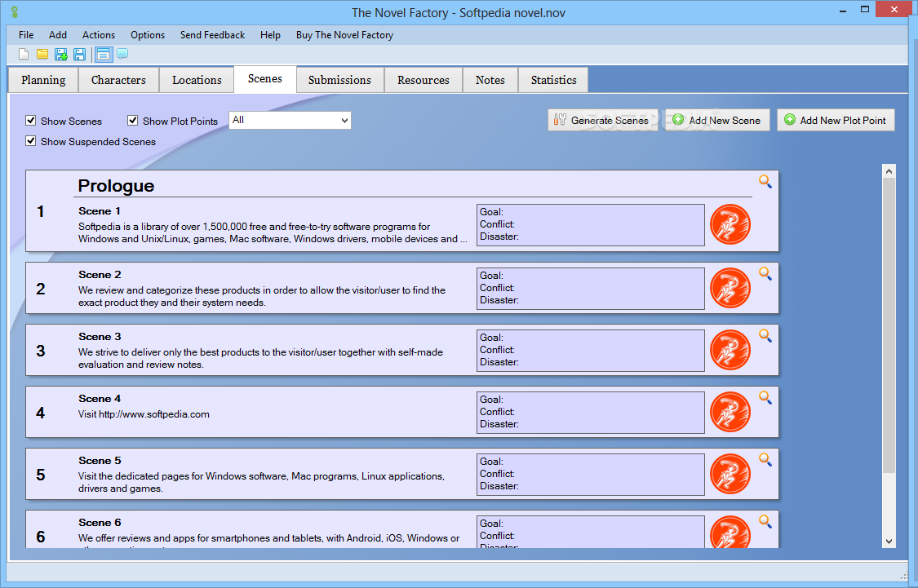Click the red runner icon for Scene 3
The image size is (918, 588).
730,350
